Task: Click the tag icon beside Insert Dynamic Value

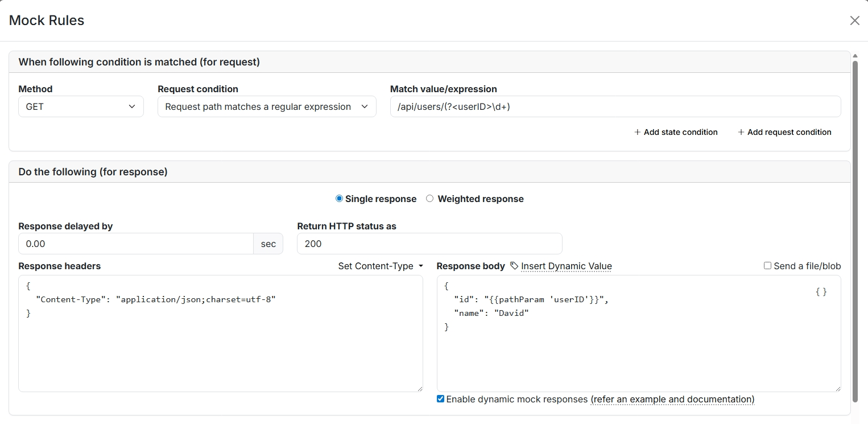Action: coord(514,266)
